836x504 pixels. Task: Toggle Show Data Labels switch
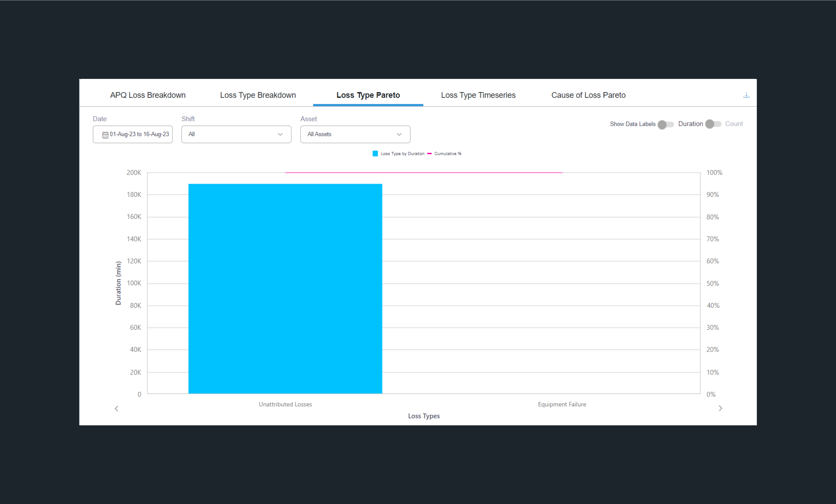point(665,124)
